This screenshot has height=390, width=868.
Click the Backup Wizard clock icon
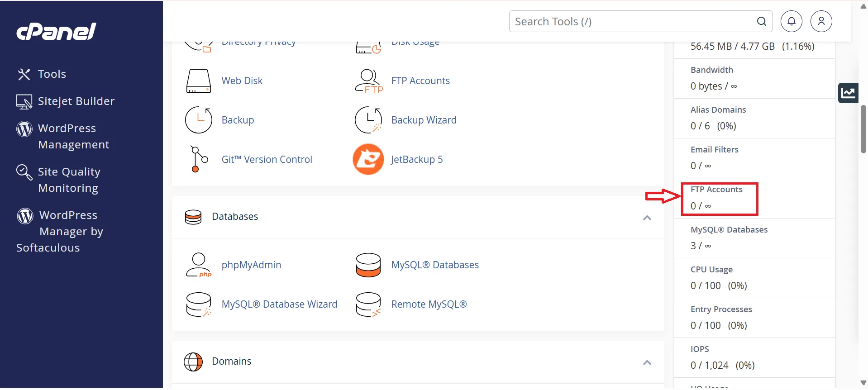368,120
